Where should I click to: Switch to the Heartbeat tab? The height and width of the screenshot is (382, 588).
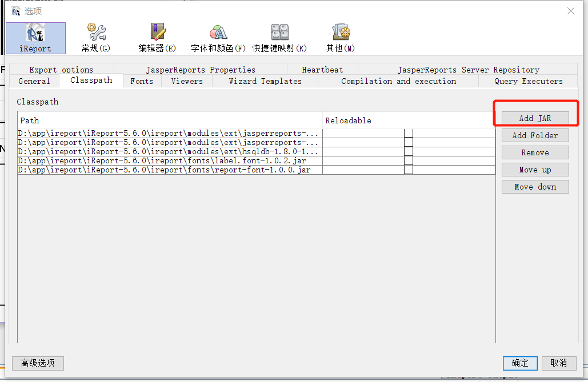tap(322, 69)
